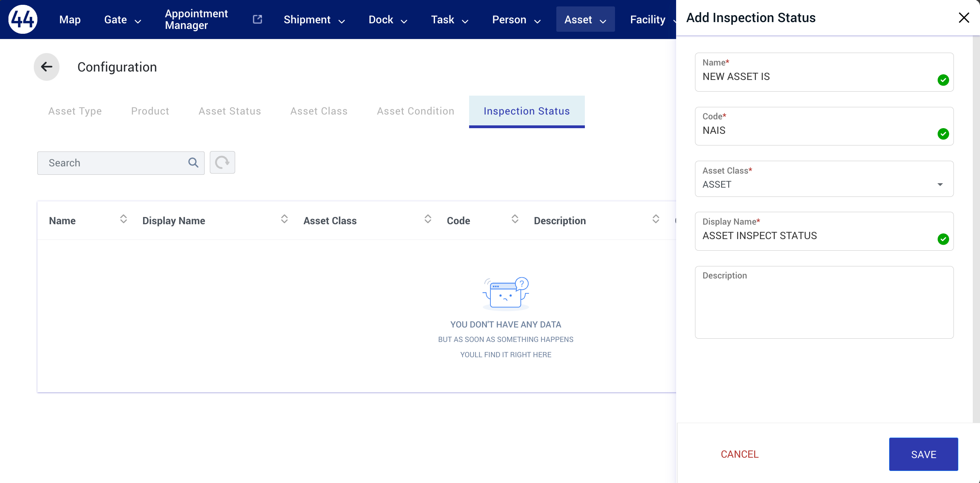Close the Add Inspection Status panel
This screenshot has height=483, width=980.
pyautogui.click(x=964, y=18)
